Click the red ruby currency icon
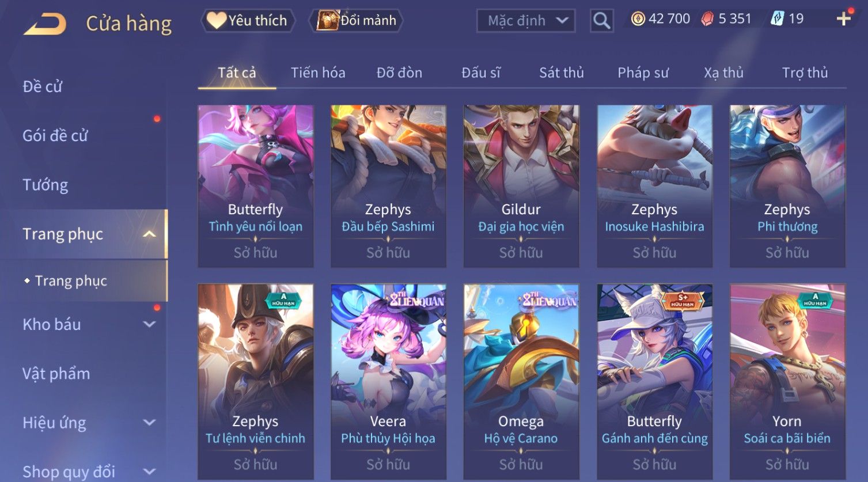The height and width of the screenshot is (482, 868). pos(707,19)
